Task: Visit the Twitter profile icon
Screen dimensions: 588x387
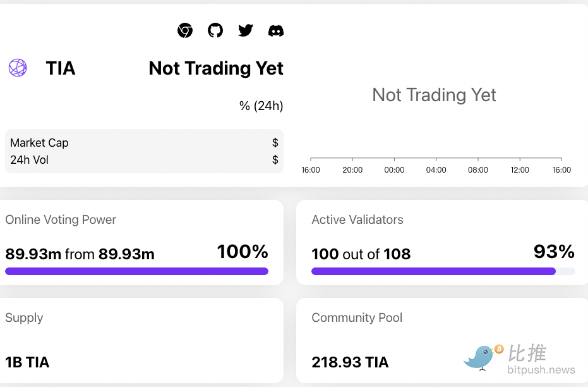Action: 246,30
